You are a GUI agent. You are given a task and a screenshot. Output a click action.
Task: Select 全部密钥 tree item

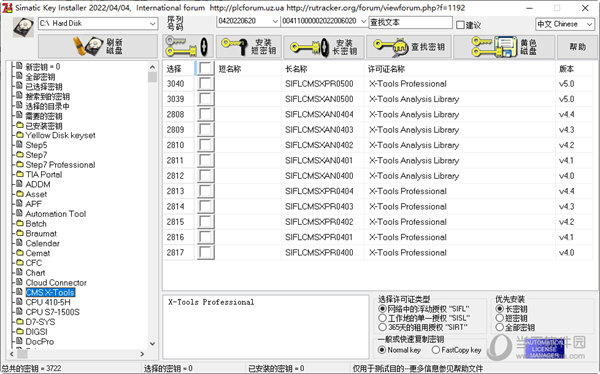40,77
